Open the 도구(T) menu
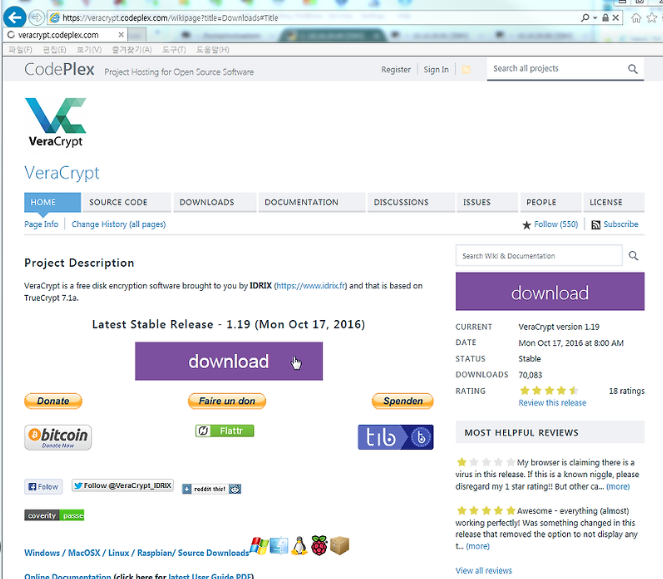This screenshot has height=579, width=663. pos(174,49)
